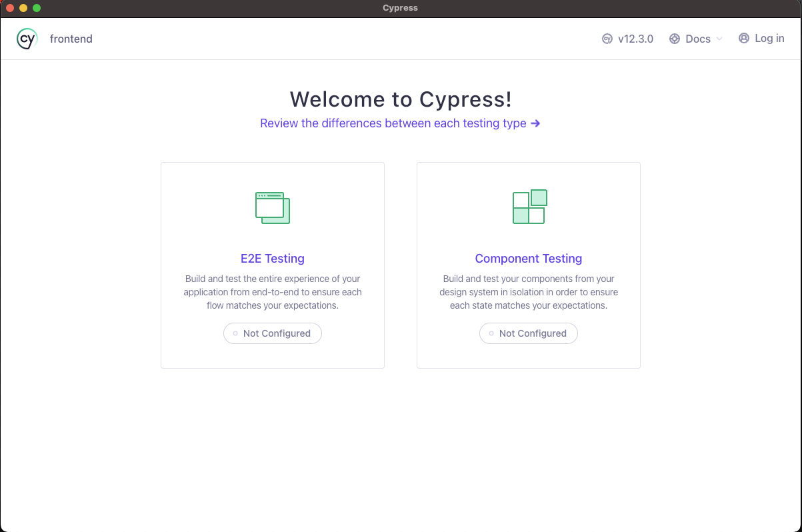This screenshot has height=532, width=802.
Task: Click the status dot in E2E Not Configured badge
Action: [235, 333]
